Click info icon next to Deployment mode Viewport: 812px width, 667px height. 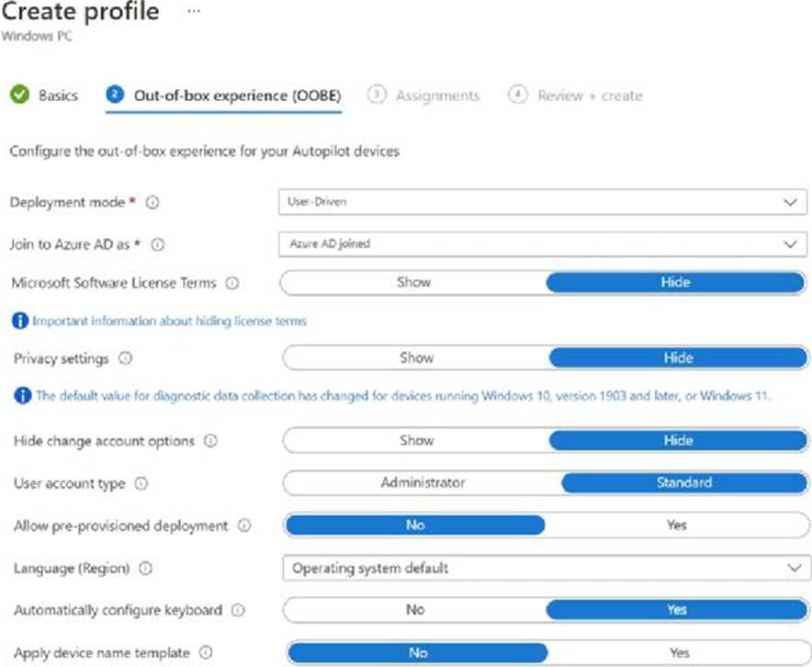click(153, 203)
